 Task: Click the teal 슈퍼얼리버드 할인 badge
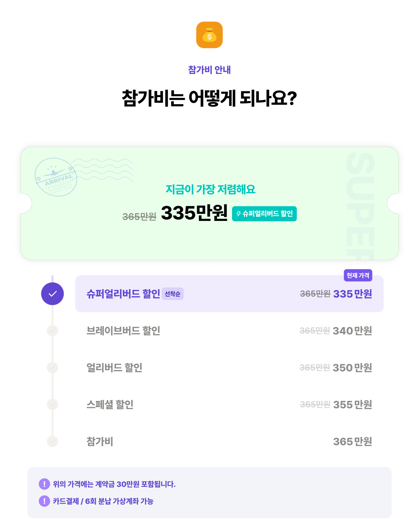point(264,214)
